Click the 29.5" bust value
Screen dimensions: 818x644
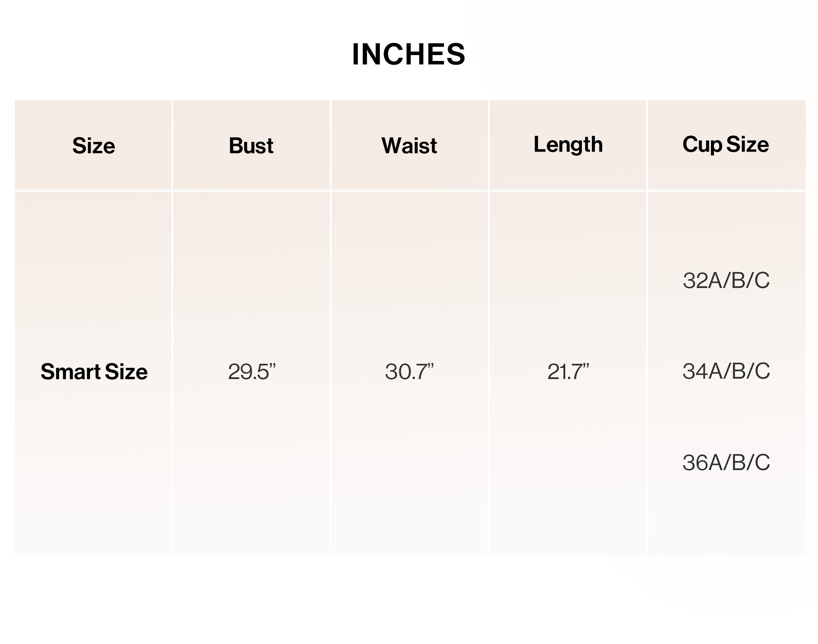tap(252, 371)
